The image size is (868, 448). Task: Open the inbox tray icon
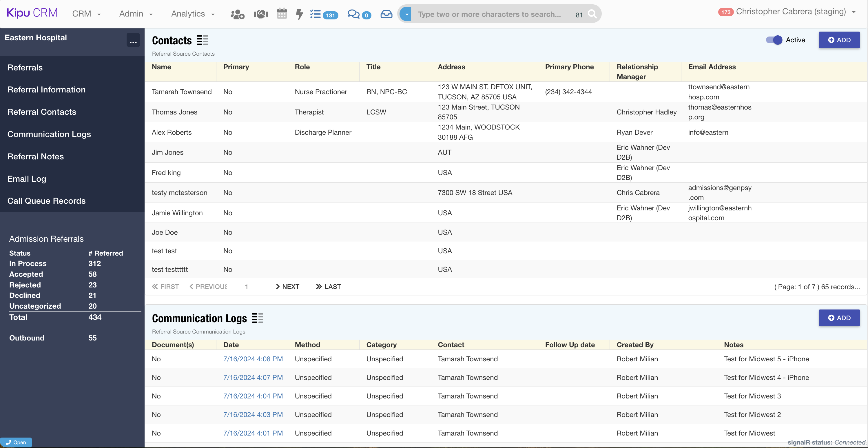click(386, 14)
